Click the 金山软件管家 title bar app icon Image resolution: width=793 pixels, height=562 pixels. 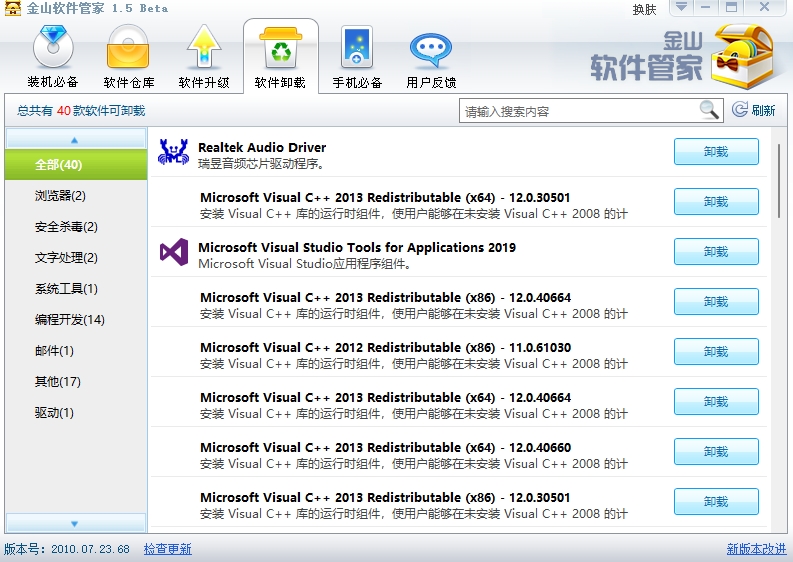click(12, 8)
